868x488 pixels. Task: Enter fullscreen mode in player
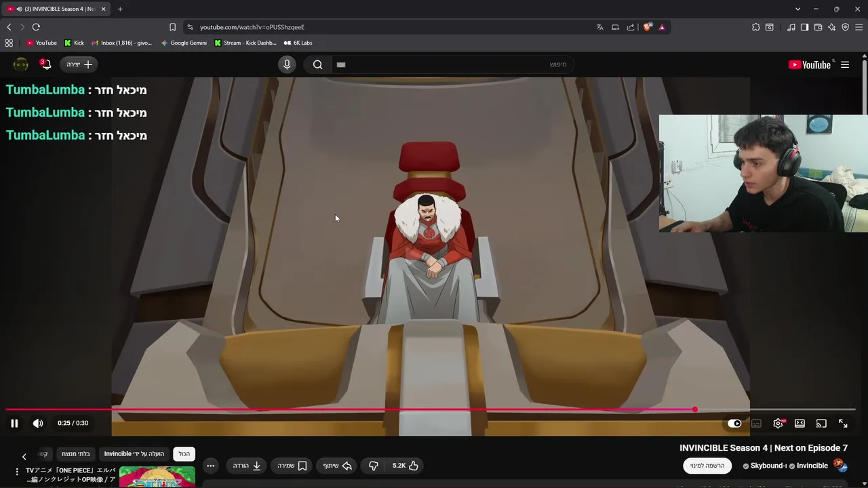click(843, 424)
